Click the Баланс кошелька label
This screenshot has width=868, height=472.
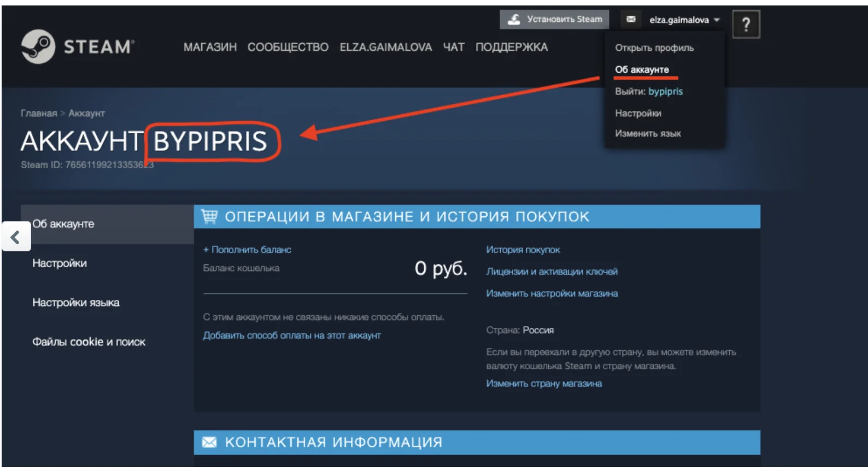pos(241,268)
